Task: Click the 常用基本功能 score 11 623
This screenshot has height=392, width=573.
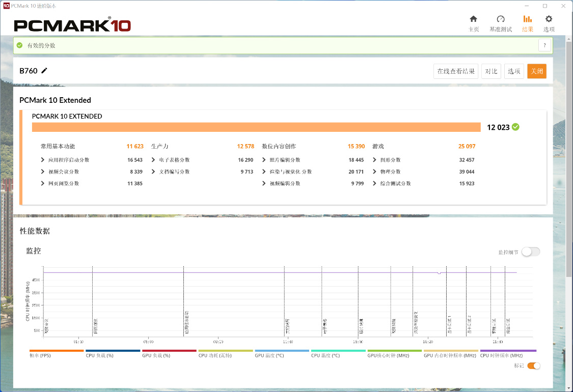Action: click(x=135, y=146)
